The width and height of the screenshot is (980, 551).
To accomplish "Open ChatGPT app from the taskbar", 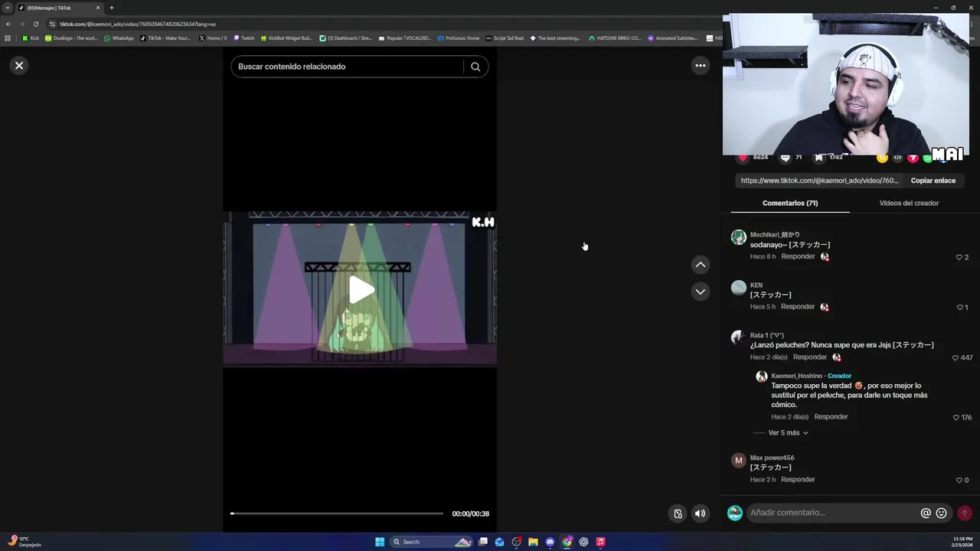I will [583, 542].
